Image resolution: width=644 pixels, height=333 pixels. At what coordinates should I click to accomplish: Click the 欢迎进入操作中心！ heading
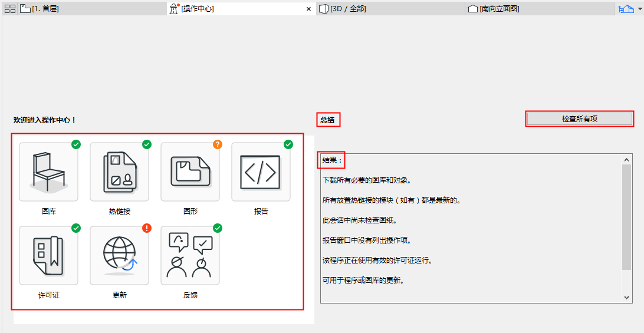pyautogui.click(x=45, y=120)
